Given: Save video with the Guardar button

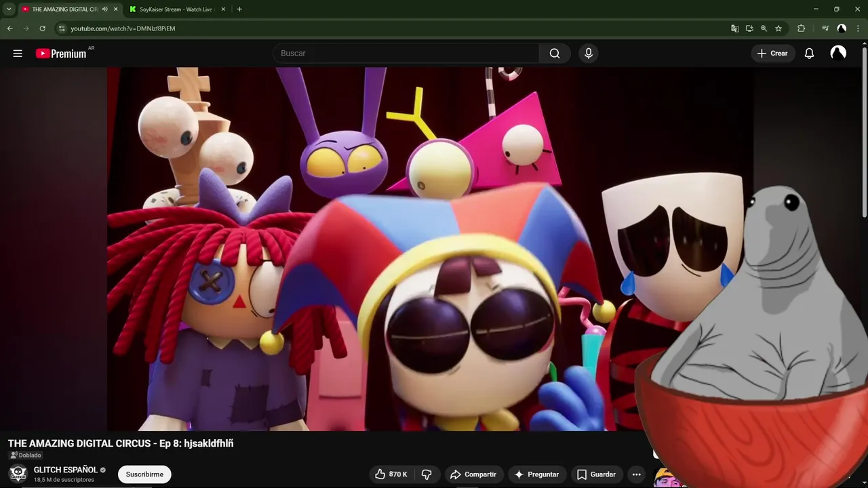Looking at the screenshot, I should pos(597,474).
